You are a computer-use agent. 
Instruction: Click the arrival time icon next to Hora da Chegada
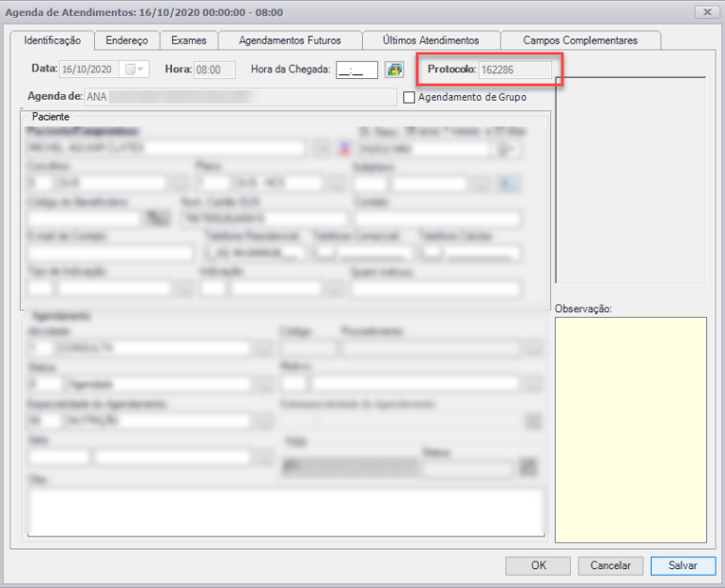pyautogui.click(x=394, y=70)
